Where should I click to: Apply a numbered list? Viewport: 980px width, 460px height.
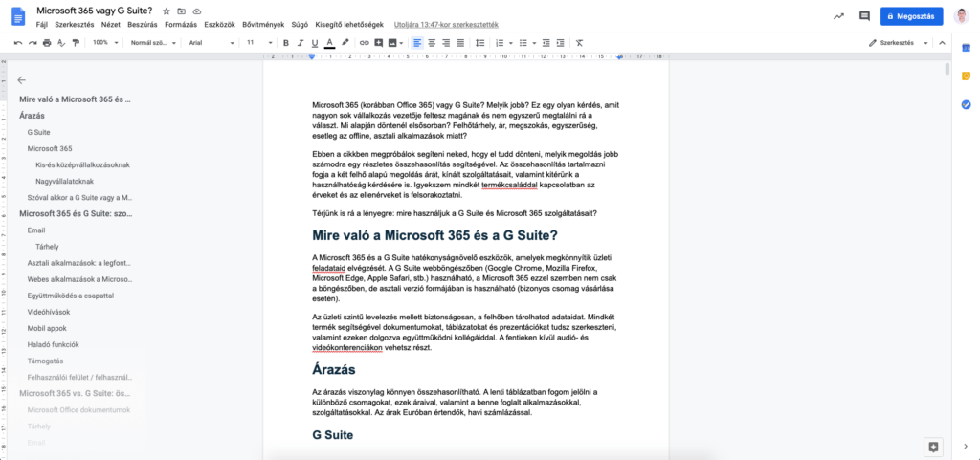(500, 43)
